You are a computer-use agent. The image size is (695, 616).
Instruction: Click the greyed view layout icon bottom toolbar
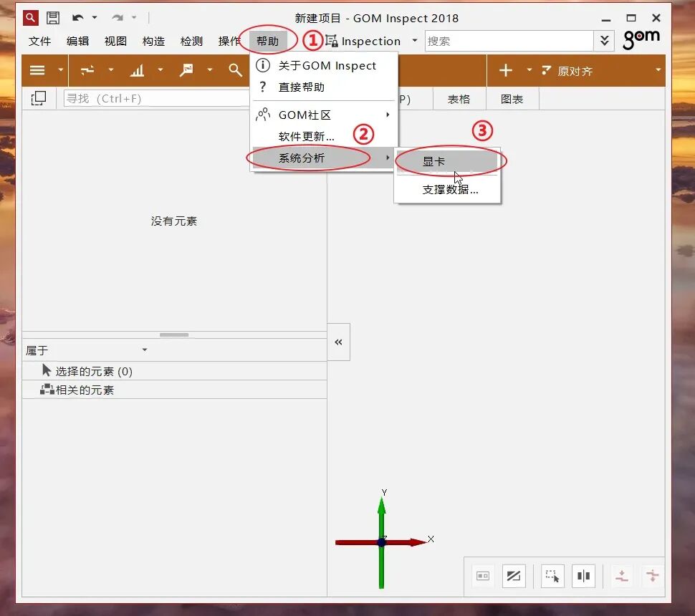tap(483, 576)
